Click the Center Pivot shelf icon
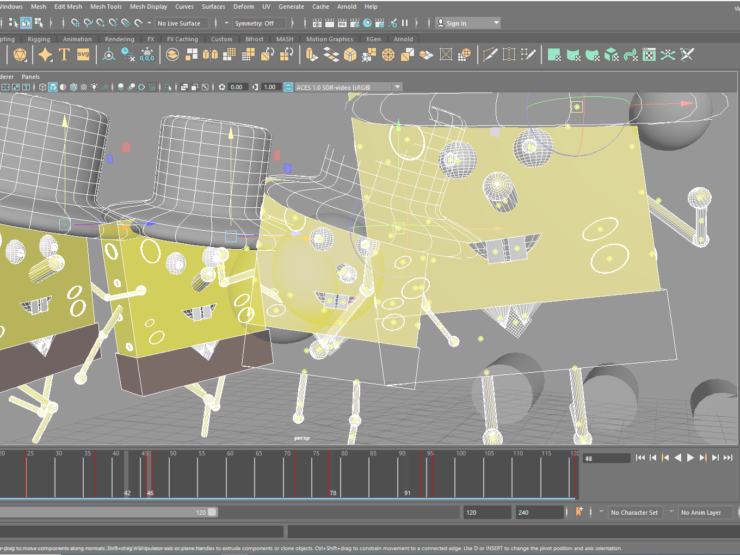 [x=109, y=55]
